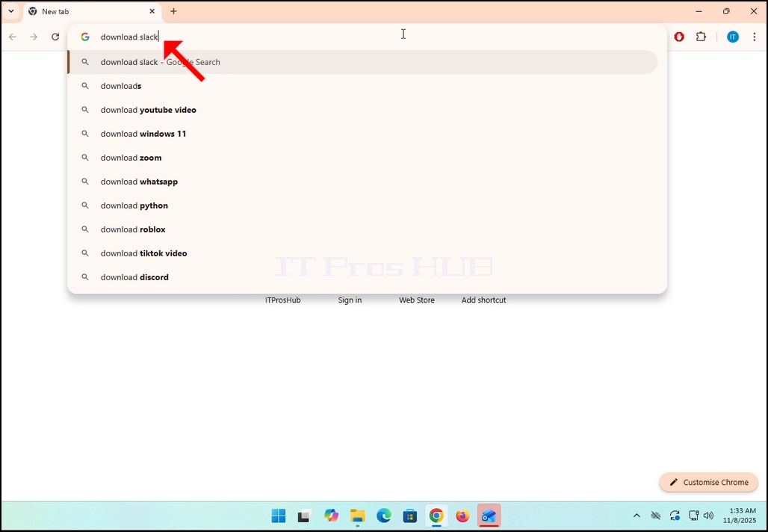This screenshot has height=532, width=768.
Task: Open the Sign in shortcut
Action: click(x=350, y=300)
